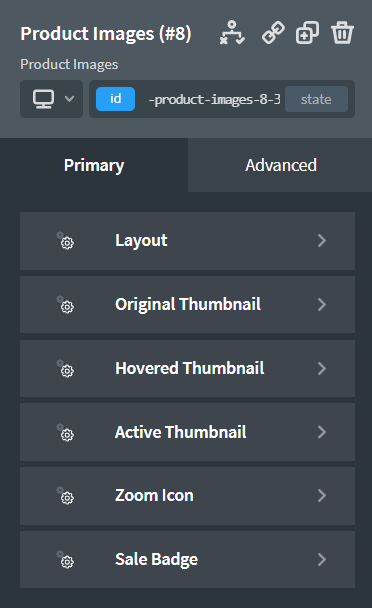372x608 pixels.
Task: Toggle the blue id selector badge
Action: [116, 99]
